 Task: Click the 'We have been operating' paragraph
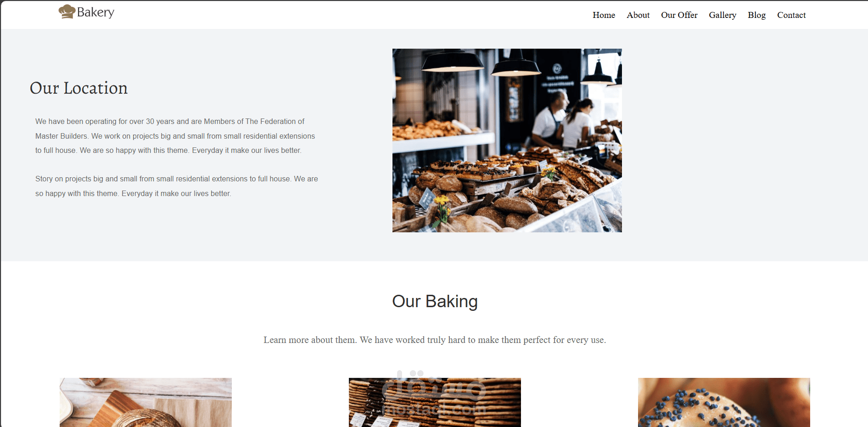175,136
